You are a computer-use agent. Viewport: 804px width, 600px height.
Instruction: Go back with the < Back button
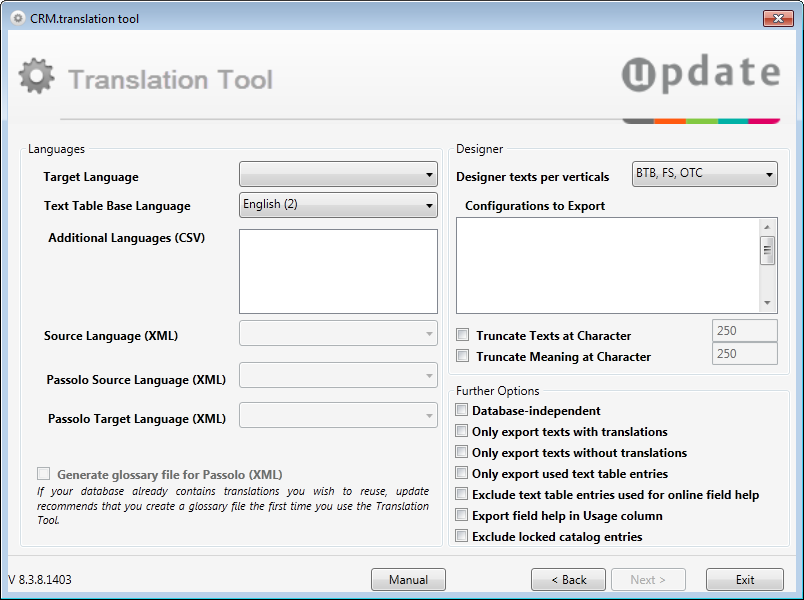(568, 579)
